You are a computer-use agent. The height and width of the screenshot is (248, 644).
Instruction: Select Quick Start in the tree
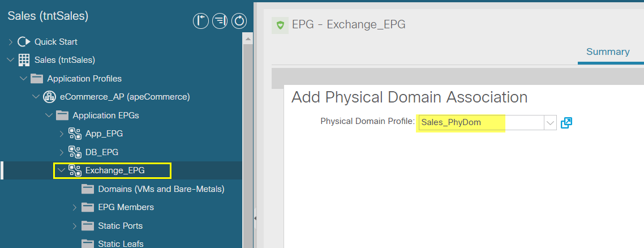coord(56,42)
